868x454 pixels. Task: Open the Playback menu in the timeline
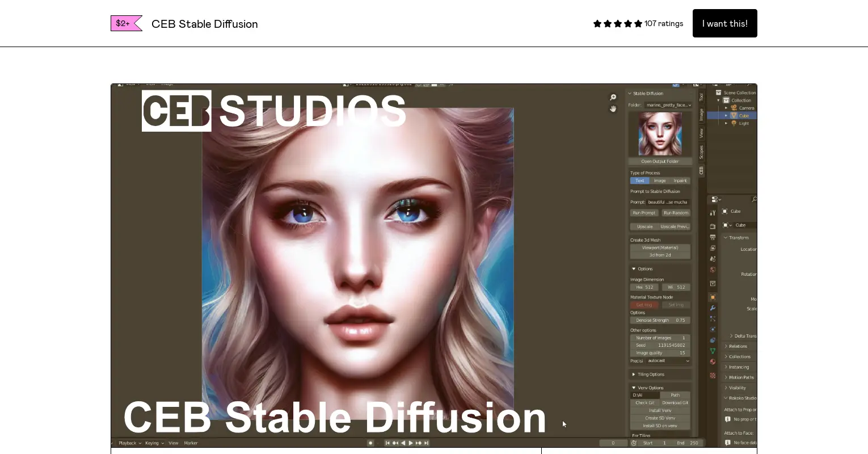[127, 443]
